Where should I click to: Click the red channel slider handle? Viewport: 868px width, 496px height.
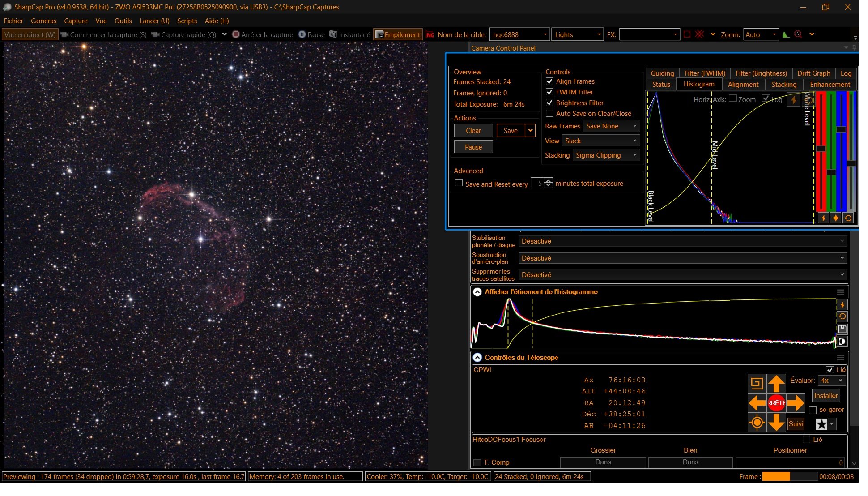[x=821, y=149]
